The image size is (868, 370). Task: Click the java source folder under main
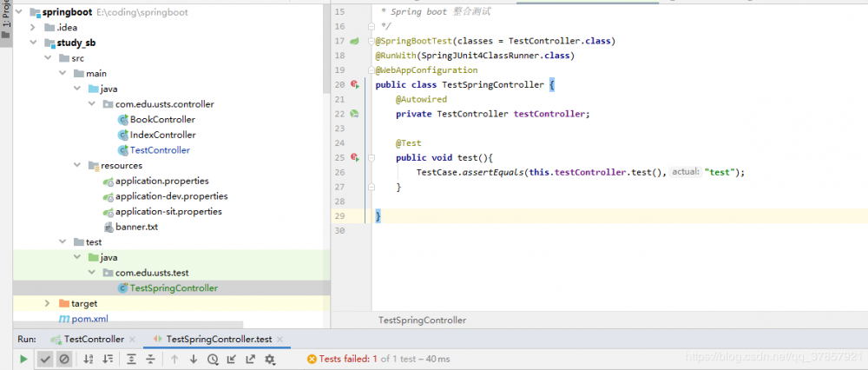coord(102,89)
